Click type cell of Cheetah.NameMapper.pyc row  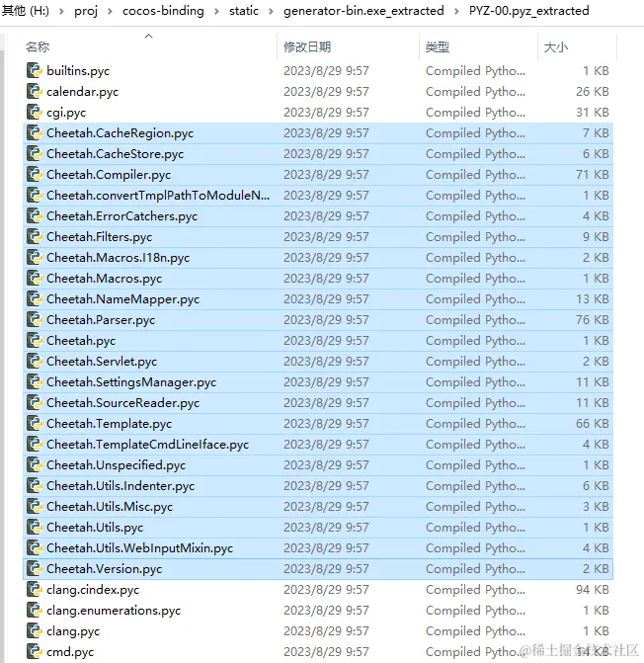coord(476,299)
